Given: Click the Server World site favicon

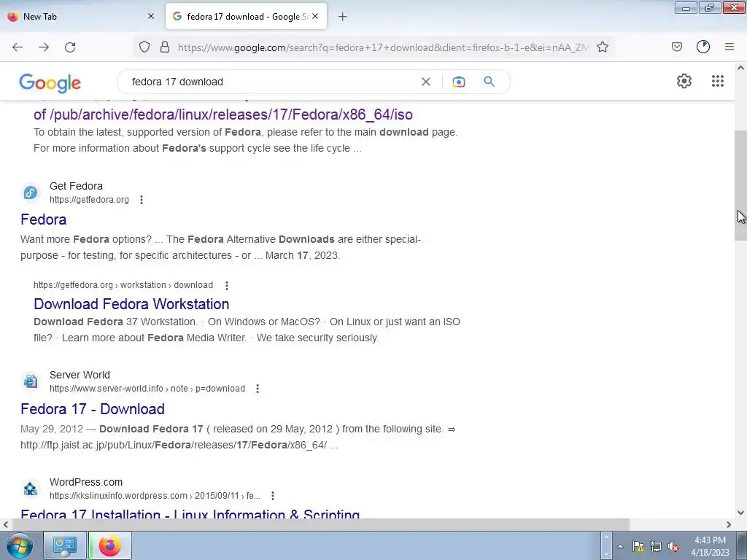Looking at the screenshot, I should click(x=31, y=381).
